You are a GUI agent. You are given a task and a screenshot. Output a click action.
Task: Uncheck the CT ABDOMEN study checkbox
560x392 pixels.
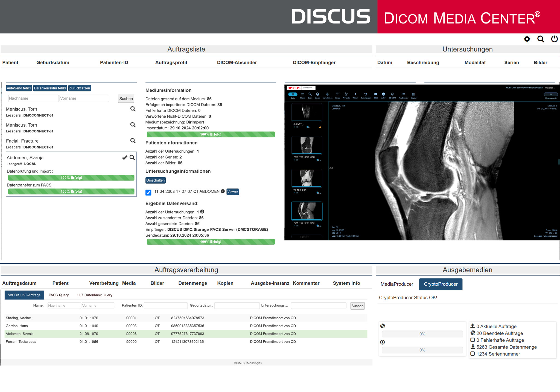click(x=148, y=192)
